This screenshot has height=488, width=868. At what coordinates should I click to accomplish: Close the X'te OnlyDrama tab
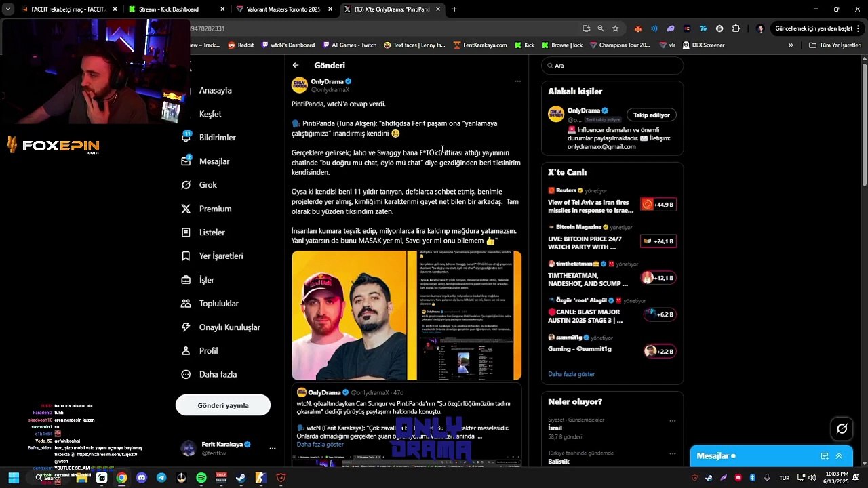pos(438,9)
